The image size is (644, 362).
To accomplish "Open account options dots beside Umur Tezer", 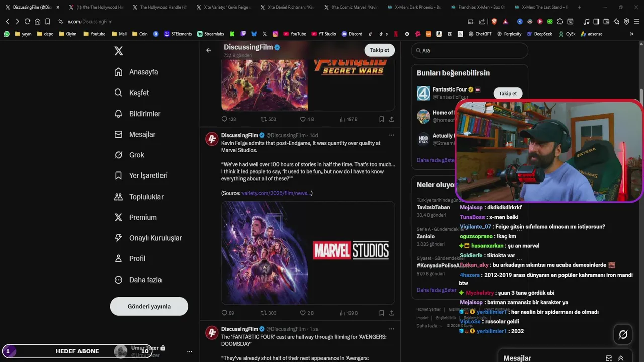I will pos(190,351).
